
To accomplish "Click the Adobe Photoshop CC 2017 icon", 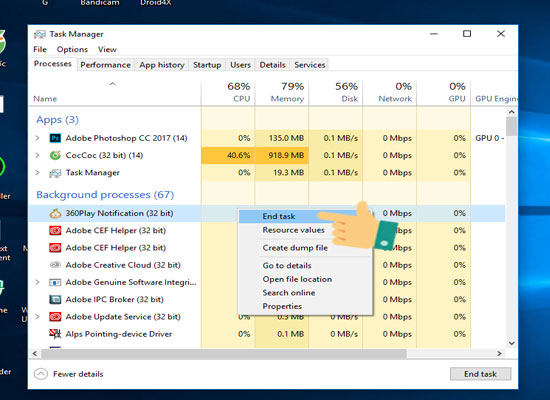I will [55, 138].
